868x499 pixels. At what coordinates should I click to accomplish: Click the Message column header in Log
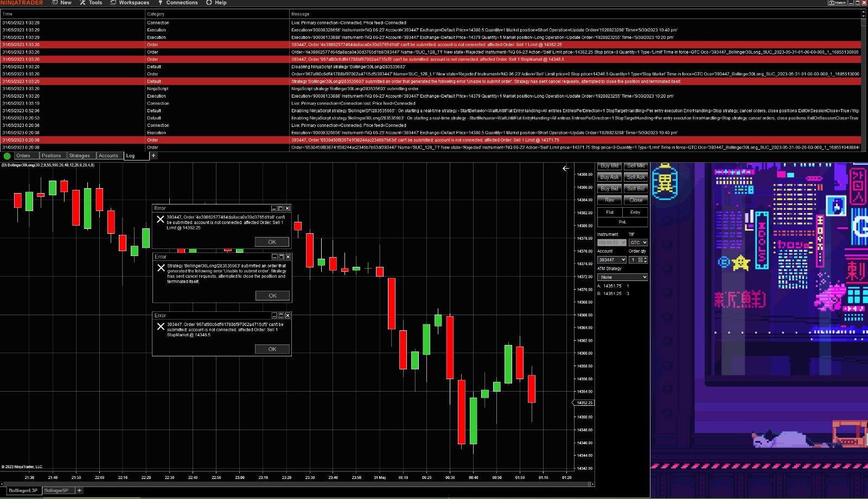[575, 14]
